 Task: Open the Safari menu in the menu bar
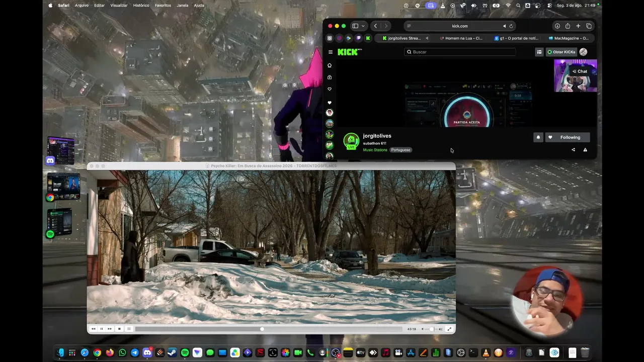pyautogui.click(x=63, y=6)
